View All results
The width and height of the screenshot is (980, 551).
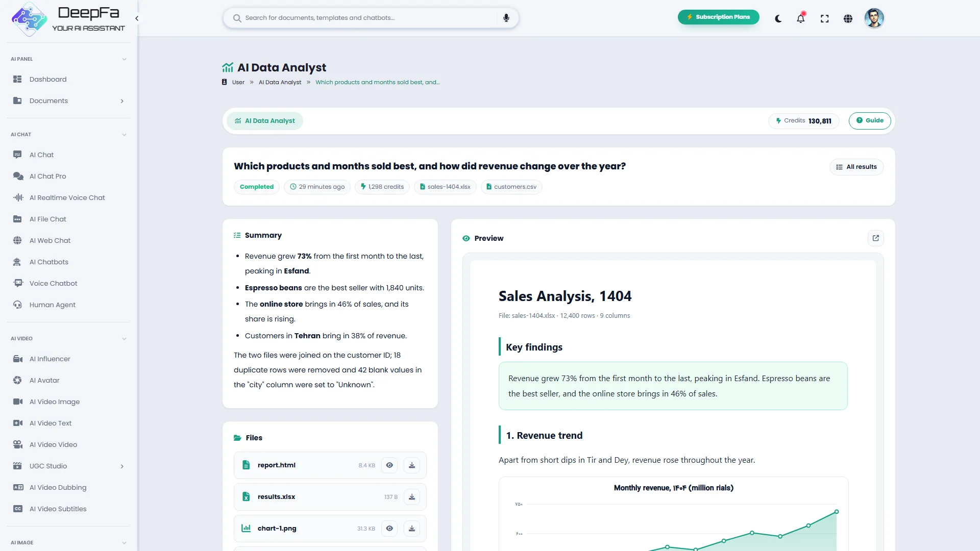pos(856,167)
